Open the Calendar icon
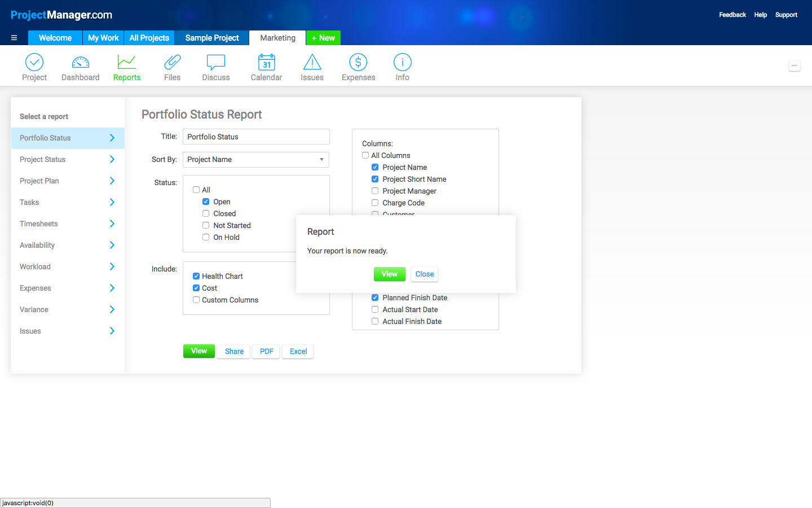Image resolution: width=812 pixels, height=508 pixels. (266, 62)
